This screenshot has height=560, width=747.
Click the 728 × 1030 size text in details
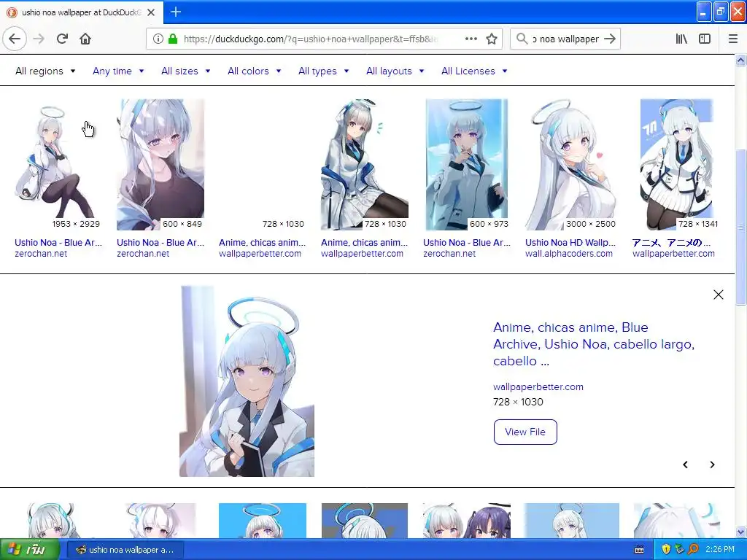click(518, 402)
